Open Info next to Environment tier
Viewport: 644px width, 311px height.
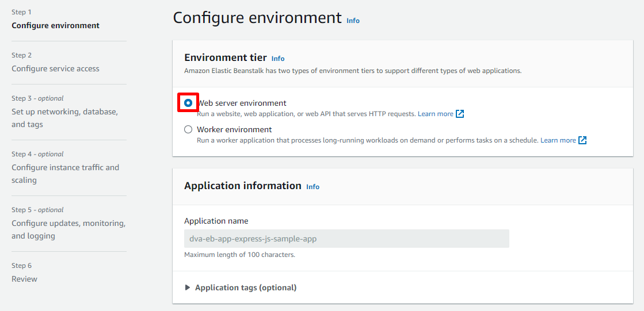pyautogui.click(x=278, y=59)
